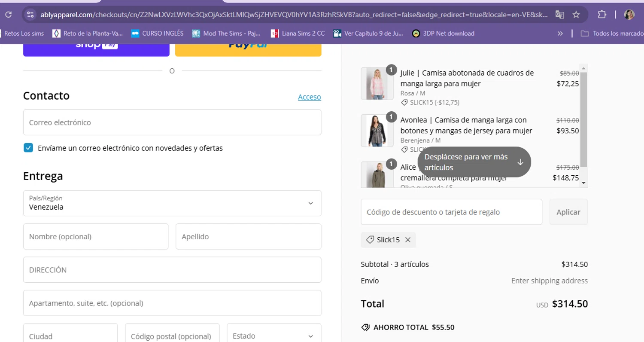This screenshot has height=342, width=644.
Task: Open the Liana Sims 2 CC bookmark
Action: 298,33
